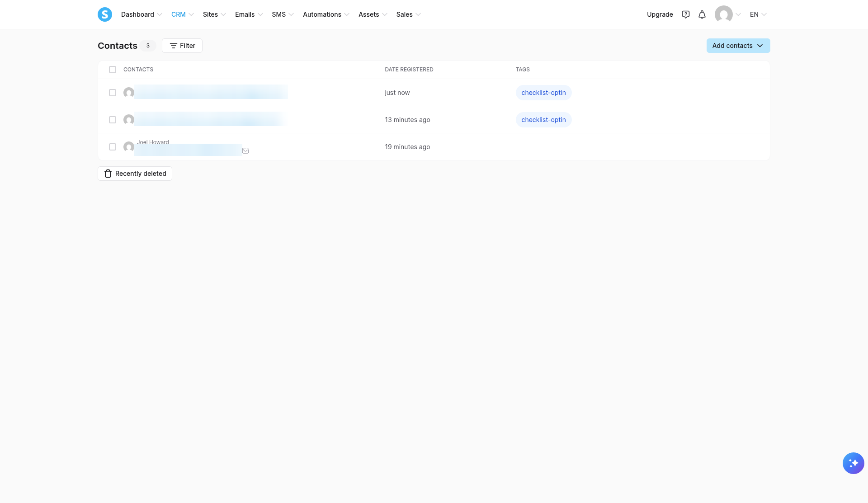The image size is (868, 503).
Task: Click the envelope icon in Joel Howard row
Action: [x=245, y=150]
